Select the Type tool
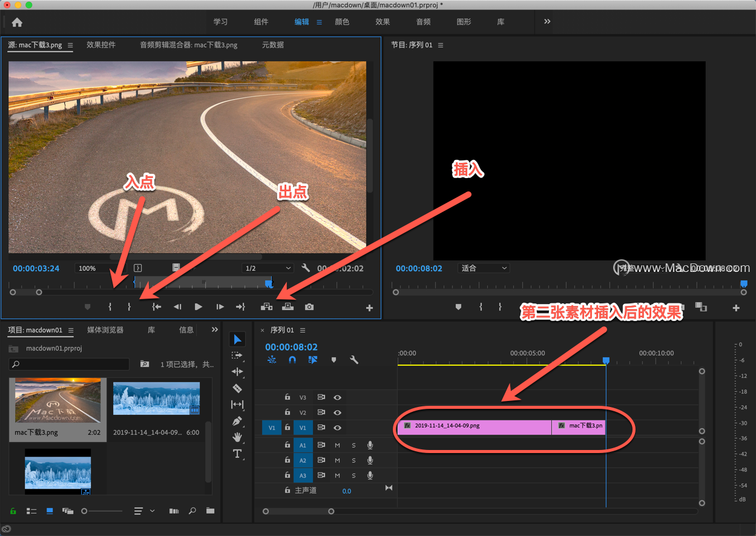The image size is (756, 536). click(237, 454)
